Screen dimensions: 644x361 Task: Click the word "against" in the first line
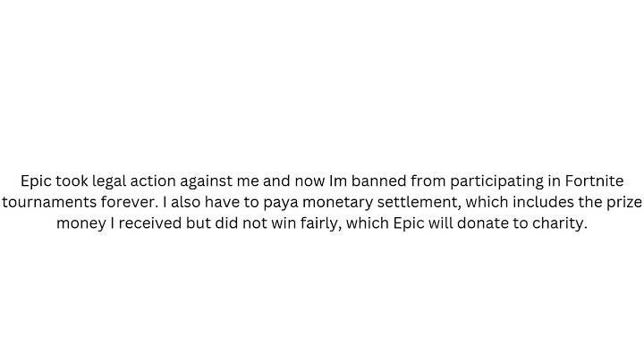coord(207,182)
